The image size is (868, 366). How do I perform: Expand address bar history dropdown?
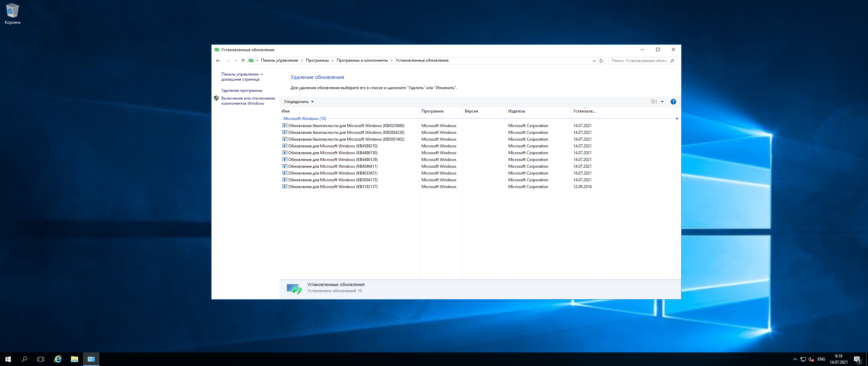click(594, 61)
